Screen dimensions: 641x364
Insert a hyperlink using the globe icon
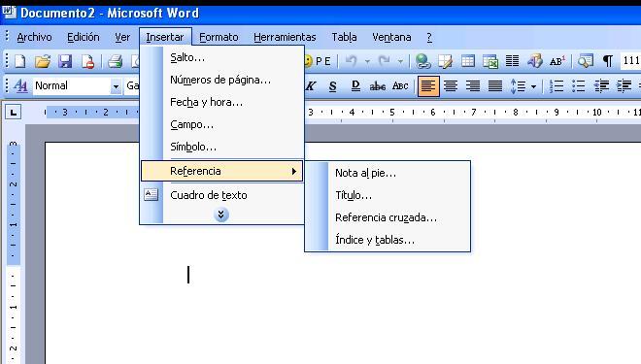click(422, 61)
